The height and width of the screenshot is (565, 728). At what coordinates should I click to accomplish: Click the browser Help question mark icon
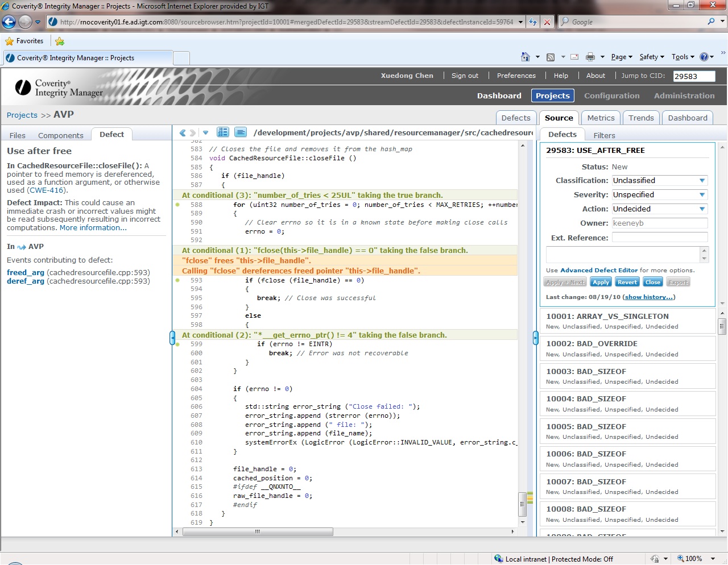704,57
